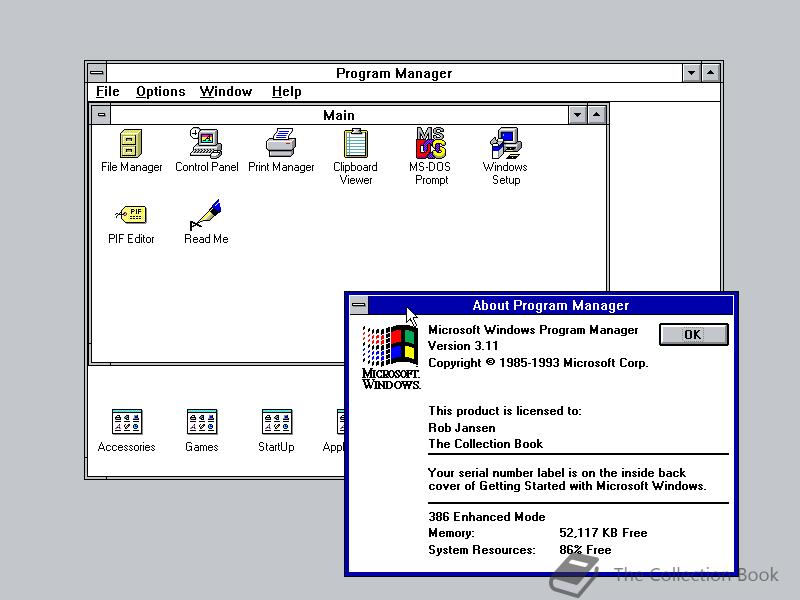
Task: Run Windows Setup
Action: click(504, 145)
